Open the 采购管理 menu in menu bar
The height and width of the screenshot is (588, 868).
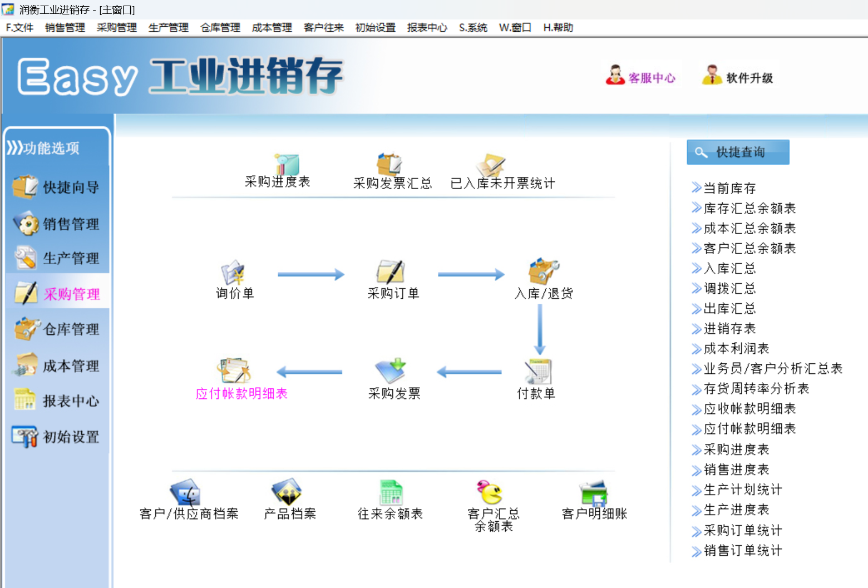[117, 27]
